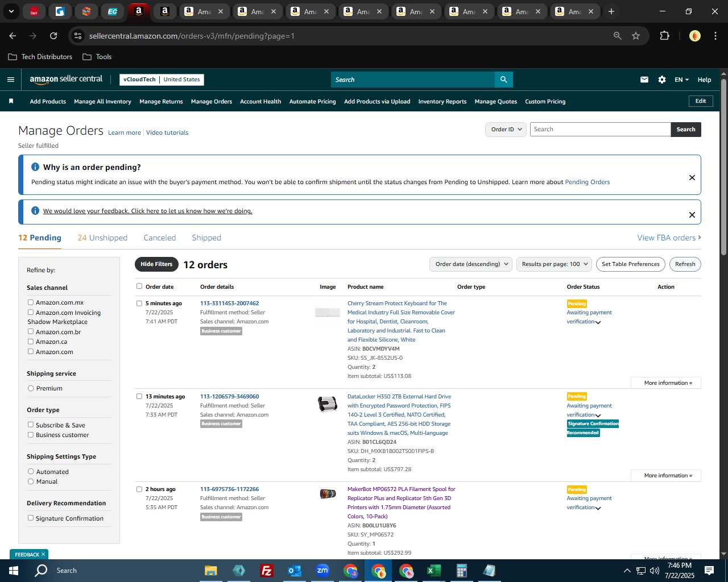
Task: Go back to the previous page
Action: (x=13, y=36)
